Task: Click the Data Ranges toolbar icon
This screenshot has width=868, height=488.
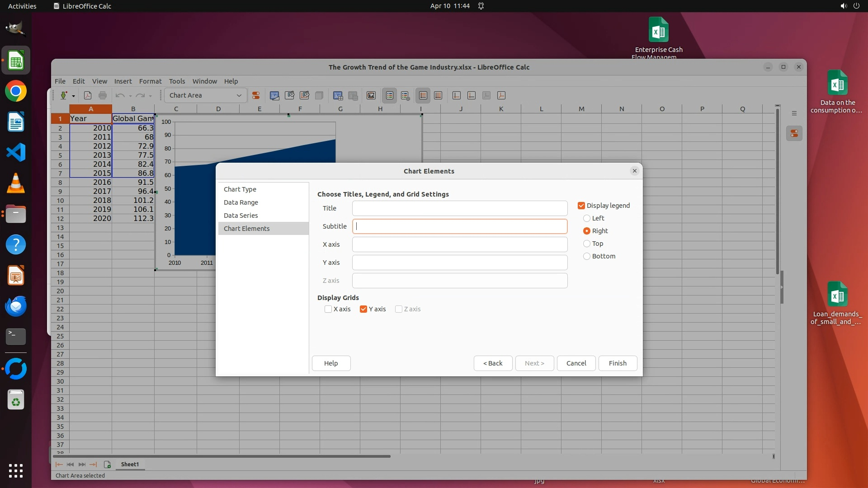Action: click(338, 95)
